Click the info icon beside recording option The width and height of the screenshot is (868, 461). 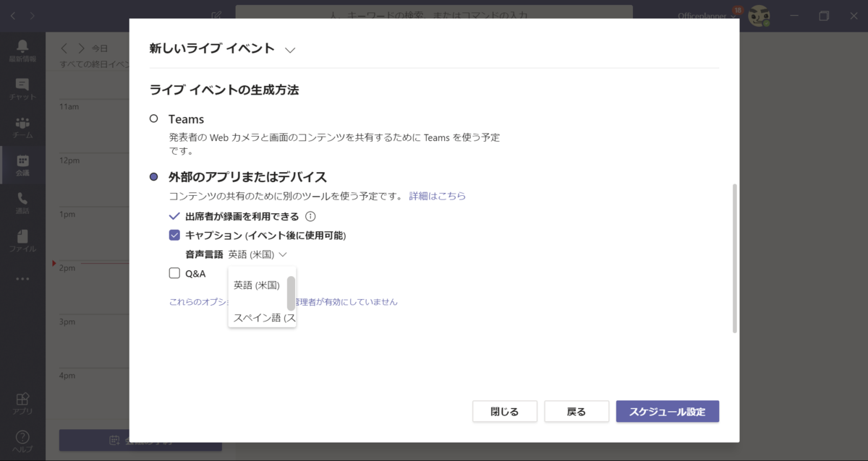coord(310,216)
